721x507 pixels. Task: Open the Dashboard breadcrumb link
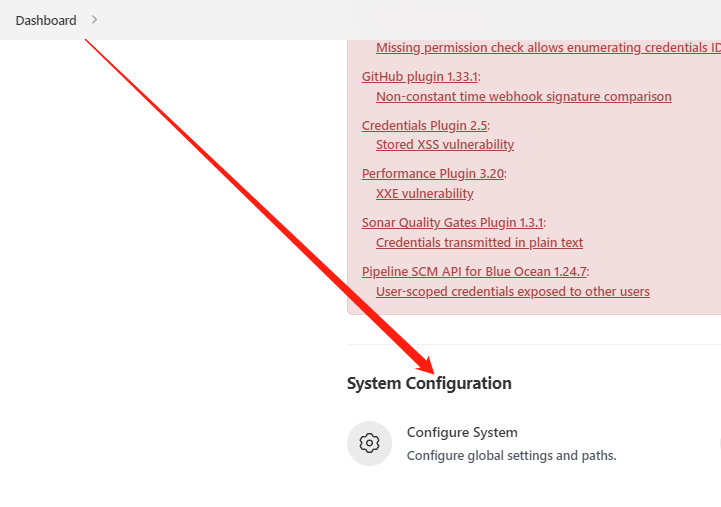coord(46,20)
